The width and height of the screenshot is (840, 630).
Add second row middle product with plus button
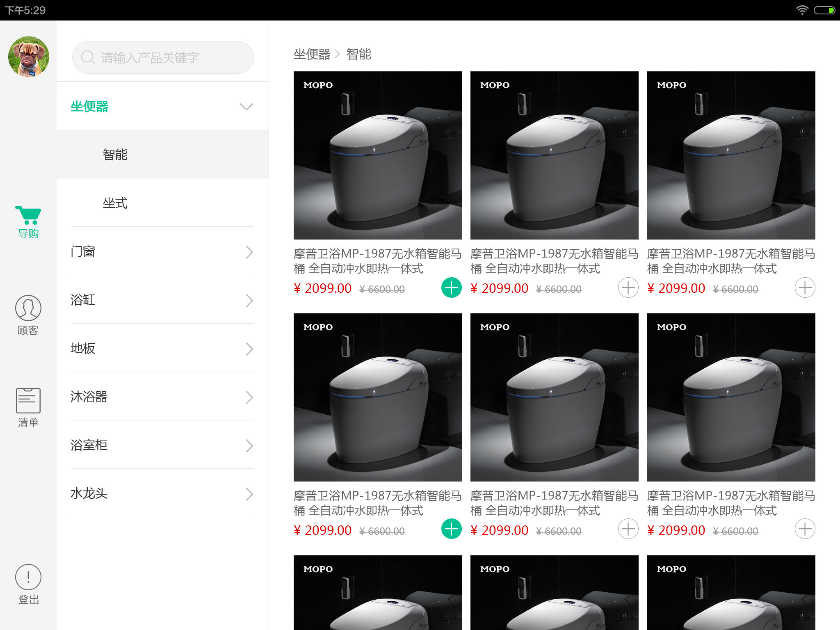628,529
